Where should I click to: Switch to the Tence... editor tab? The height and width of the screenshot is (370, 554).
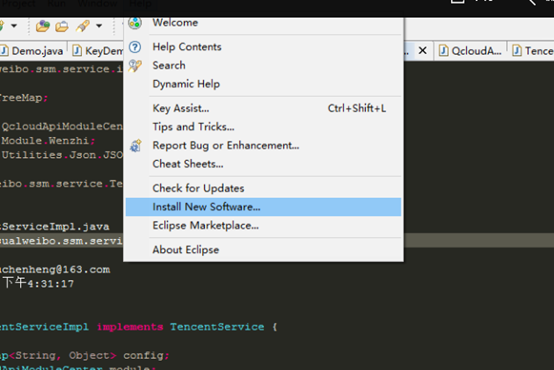(x=532, y=51)
